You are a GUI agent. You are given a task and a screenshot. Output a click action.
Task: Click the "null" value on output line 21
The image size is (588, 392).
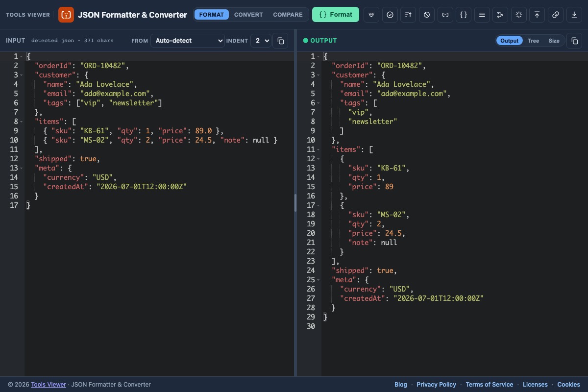pos(389,243)
